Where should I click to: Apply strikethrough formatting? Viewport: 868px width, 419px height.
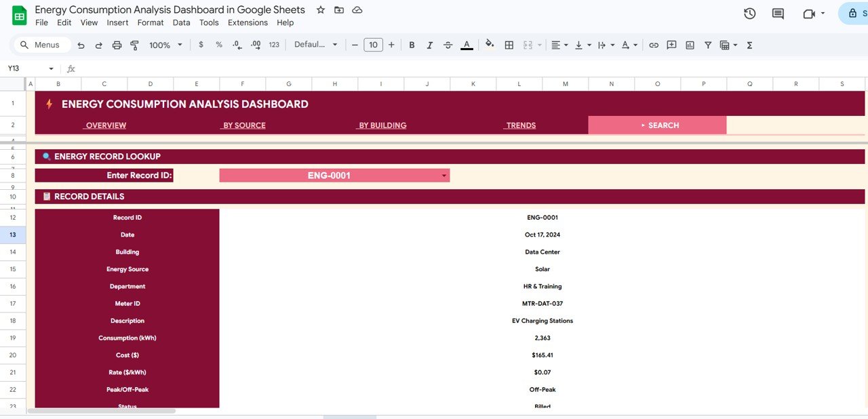pyautogui.click(x=448, y=45)
